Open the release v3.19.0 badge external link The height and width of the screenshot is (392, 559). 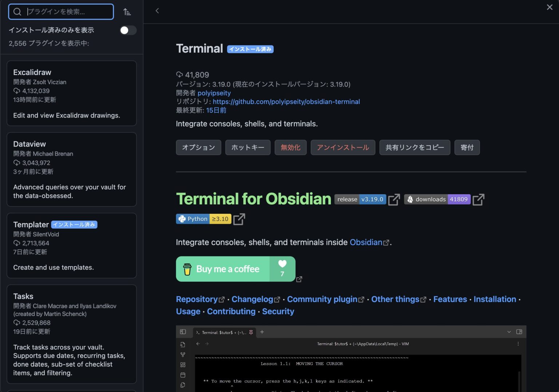(393, 199)
